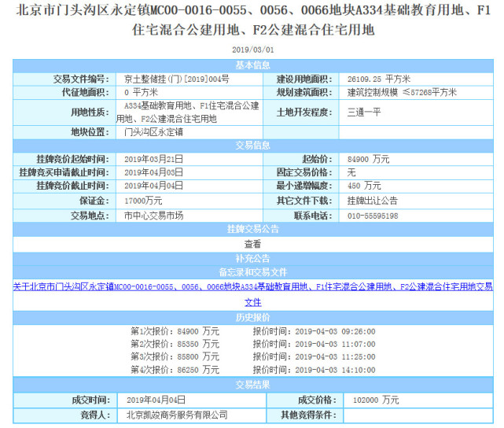Click the 交易地点 label
Image resolution: width=504 pixels, height=428 pixels.
pyautogui.click(x=90, y=216)
